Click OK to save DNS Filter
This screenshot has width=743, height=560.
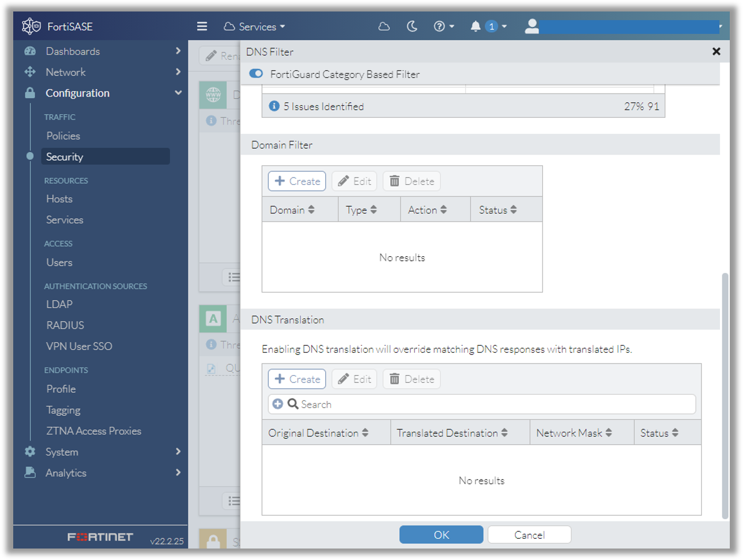coord(441,535)
